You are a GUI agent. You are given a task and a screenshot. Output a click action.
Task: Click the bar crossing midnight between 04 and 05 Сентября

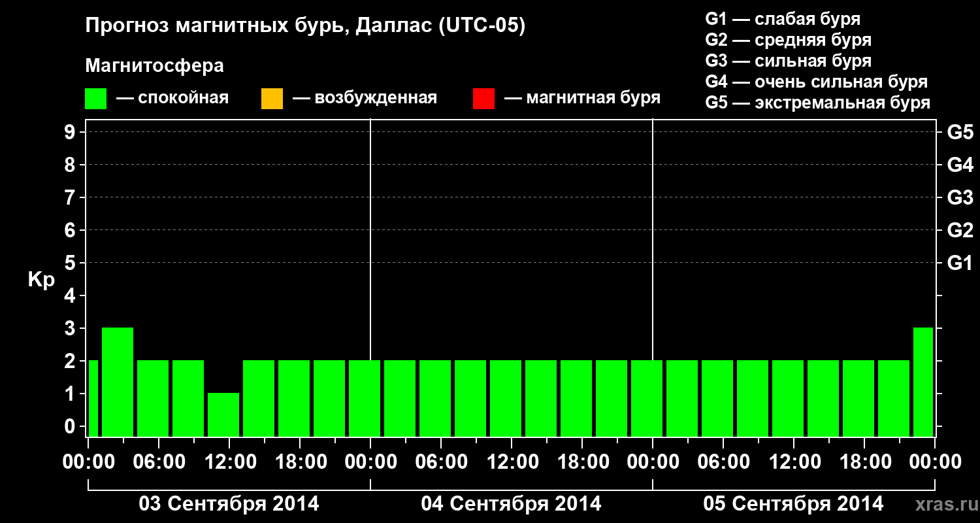click(x=647, y=398)
